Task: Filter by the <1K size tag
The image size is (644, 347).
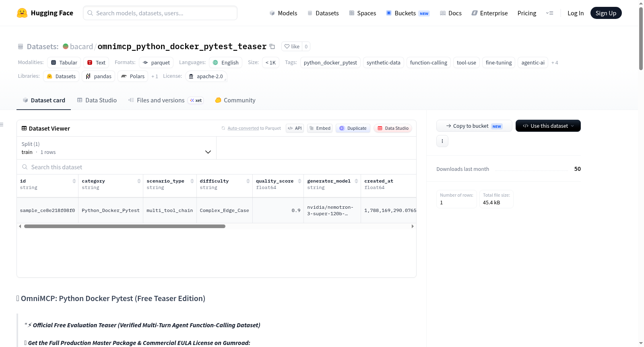Action: (270, 62)
